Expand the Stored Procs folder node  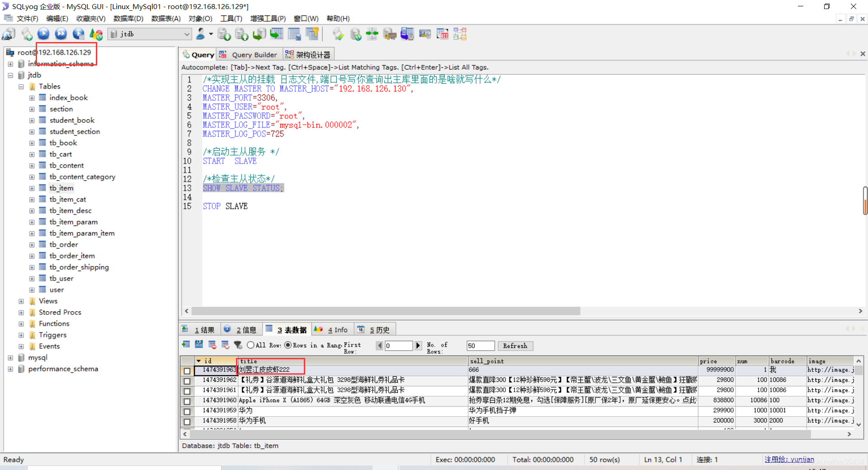21,312
